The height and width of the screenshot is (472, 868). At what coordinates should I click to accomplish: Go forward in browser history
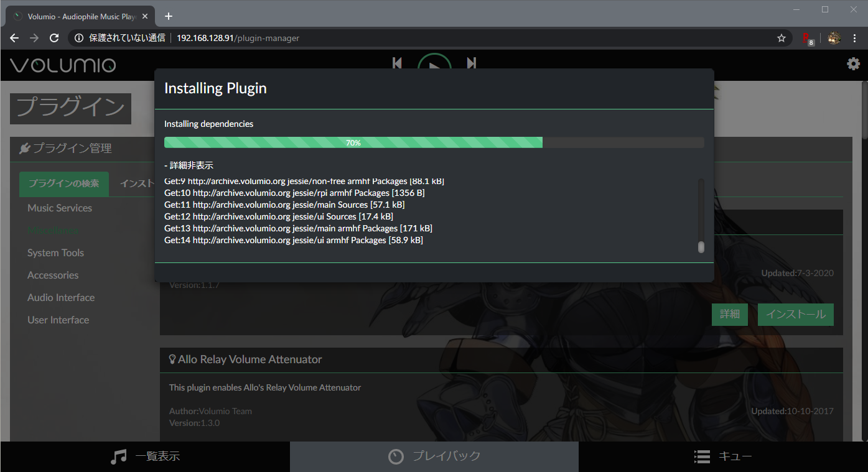[x=34, y=38]
